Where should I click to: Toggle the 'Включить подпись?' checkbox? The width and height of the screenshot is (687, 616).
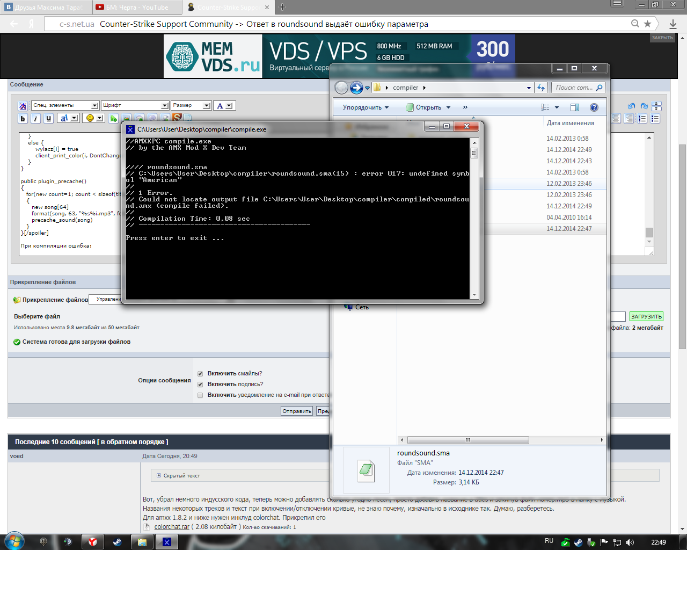[200, 385]
